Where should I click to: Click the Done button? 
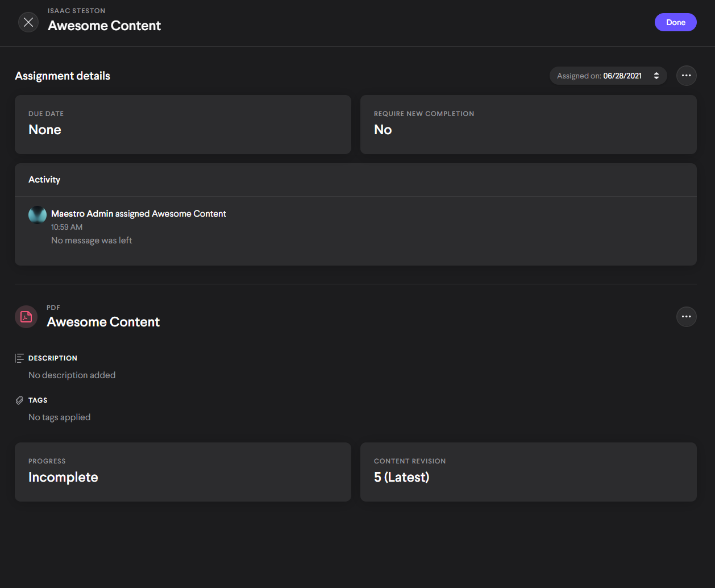coord(675,22)
